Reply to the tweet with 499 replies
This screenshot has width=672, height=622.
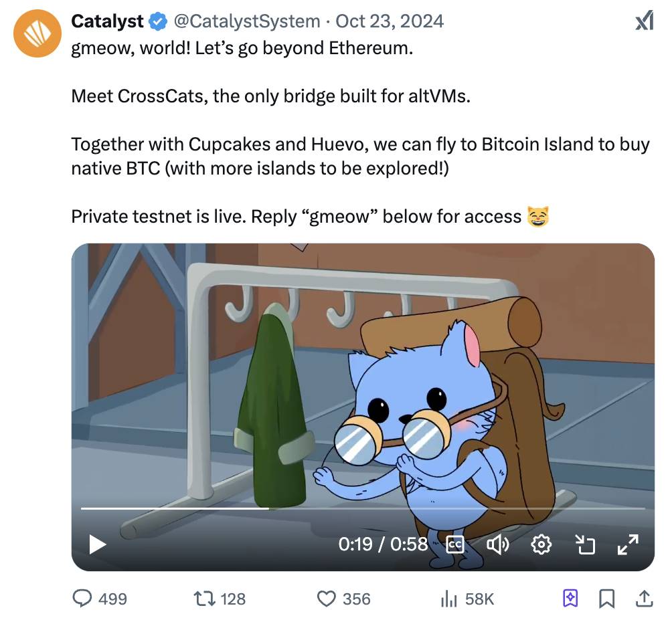tap(82, 599)
